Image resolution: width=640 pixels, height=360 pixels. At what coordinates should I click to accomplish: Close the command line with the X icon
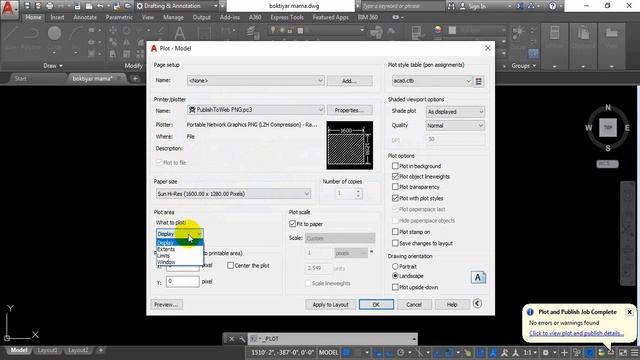click(231, 339)
